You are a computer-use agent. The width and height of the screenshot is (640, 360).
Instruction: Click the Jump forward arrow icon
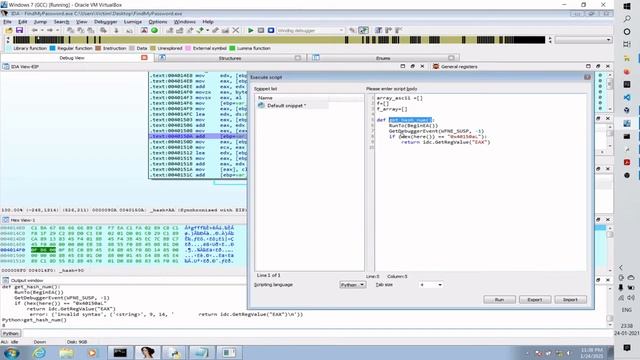pos(50,31)
